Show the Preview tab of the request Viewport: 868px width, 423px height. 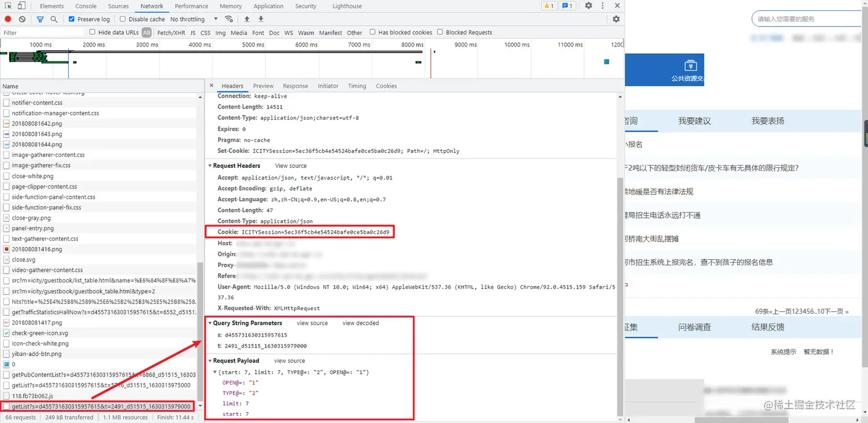coord(263,86)
